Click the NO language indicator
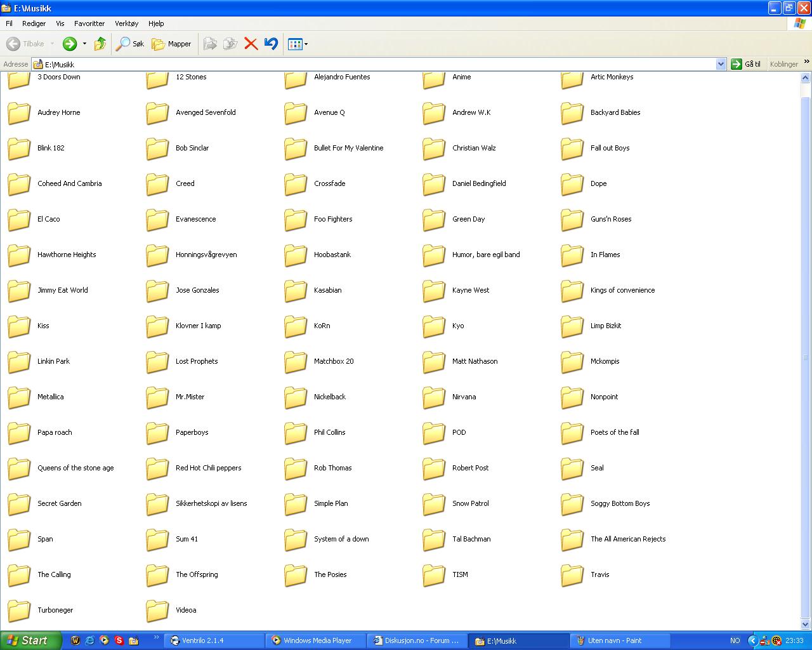 735,640
